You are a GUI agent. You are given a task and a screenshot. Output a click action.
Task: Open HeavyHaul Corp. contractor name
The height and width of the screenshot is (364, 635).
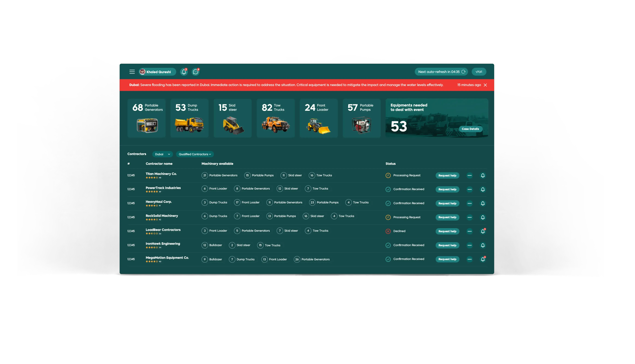(x=159, y=202)
